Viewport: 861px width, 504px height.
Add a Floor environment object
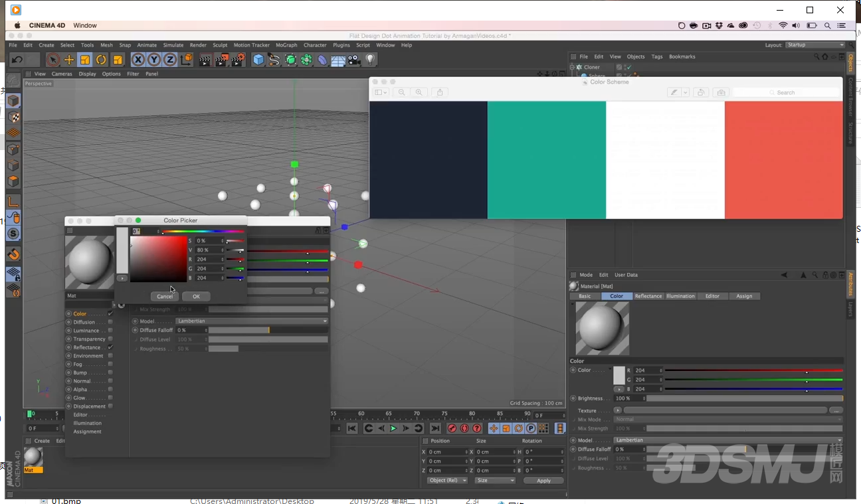pos(338,60)
